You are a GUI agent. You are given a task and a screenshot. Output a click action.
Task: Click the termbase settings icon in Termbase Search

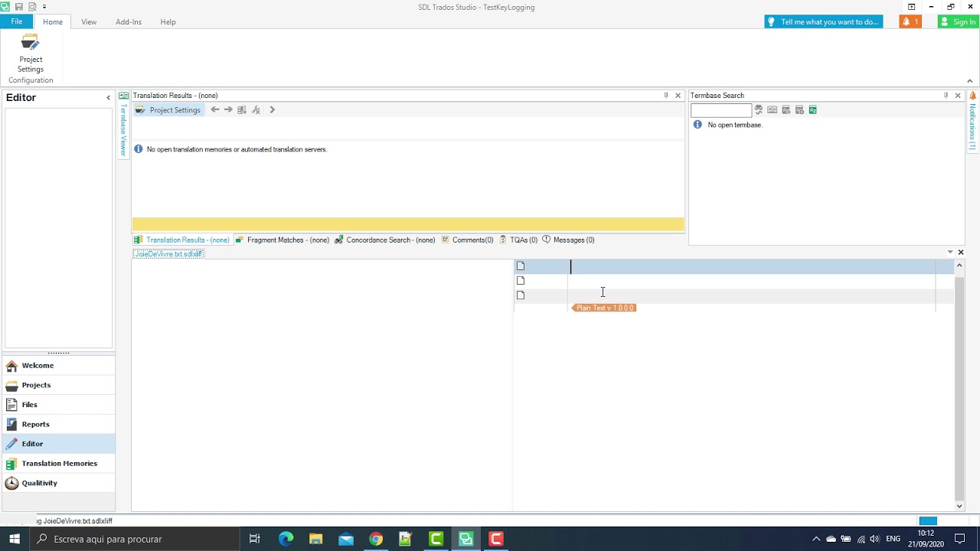799,109
